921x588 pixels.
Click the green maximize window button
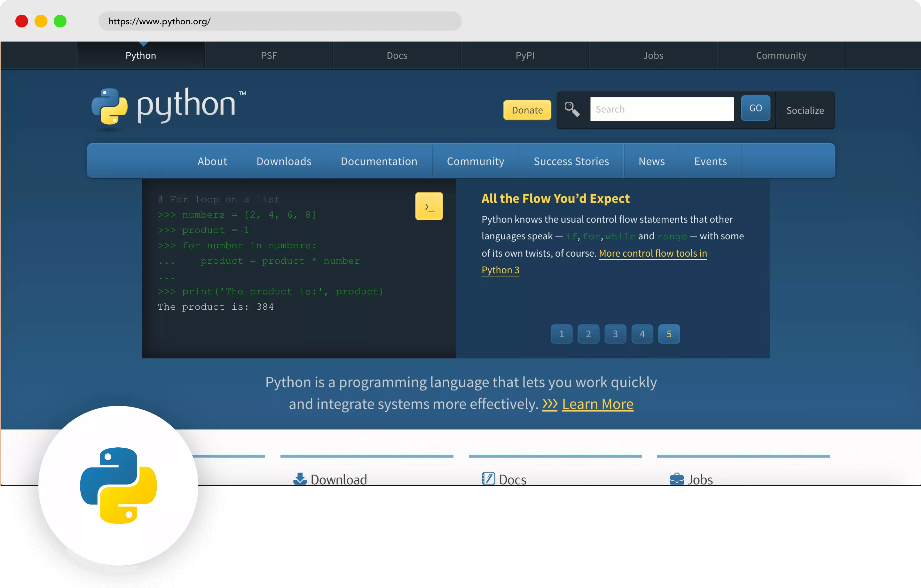(x=60, y=21)
